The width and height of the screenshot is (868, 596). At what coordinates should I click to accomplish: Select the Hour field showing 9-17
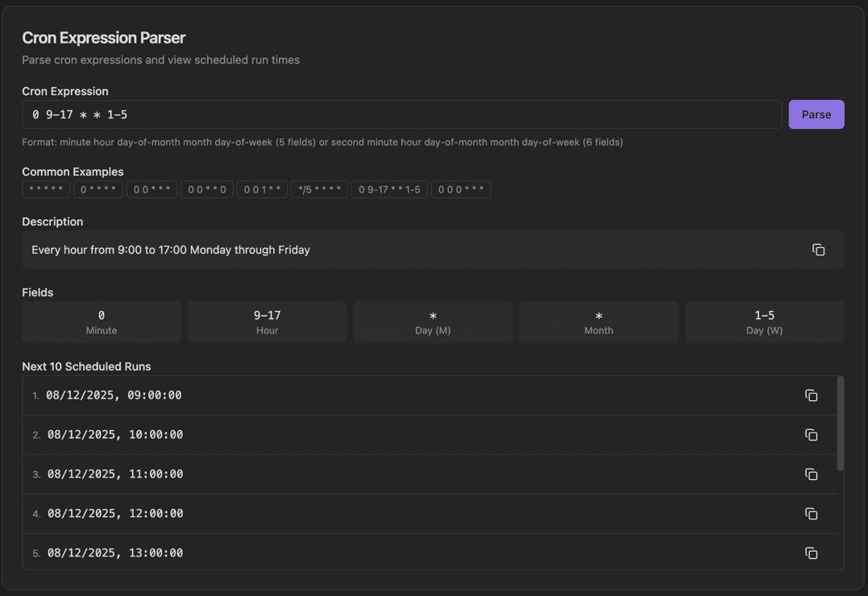pyautogui.click(x=267, y=321)
